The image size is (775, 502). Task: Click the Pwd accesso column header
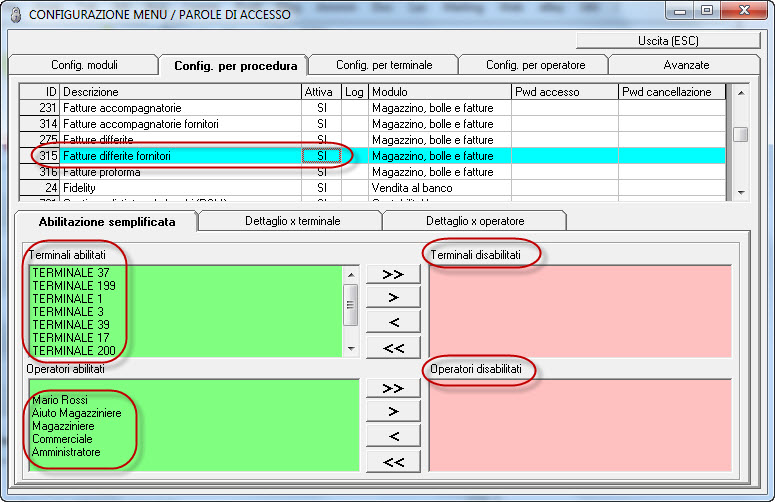pos(564,92)
